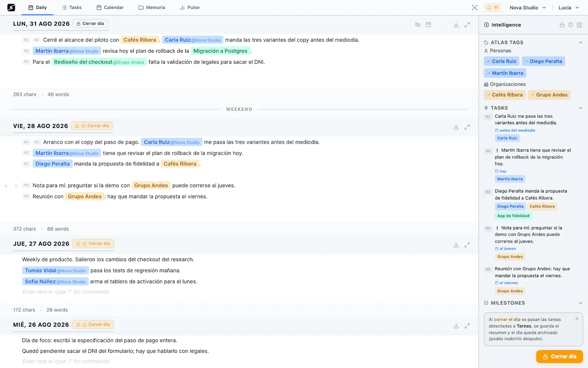The width and height of the screenshot is (588, 368).
Task: Switch to the Tasks tab
Action: point(72,8)
